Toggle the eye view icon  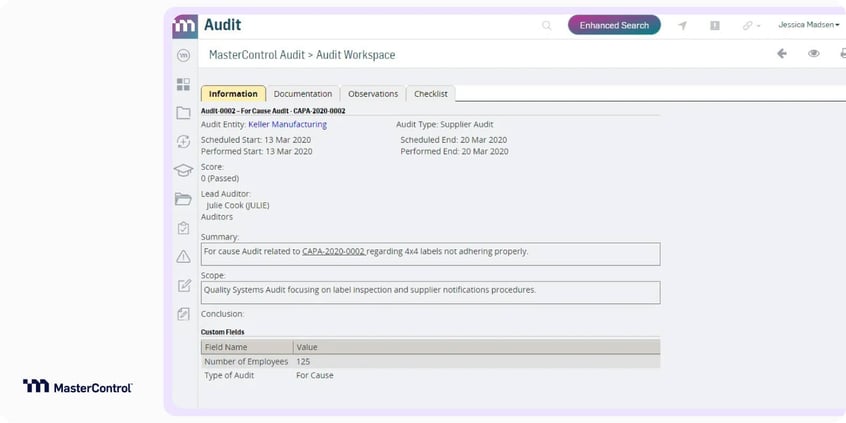(814, 53)
